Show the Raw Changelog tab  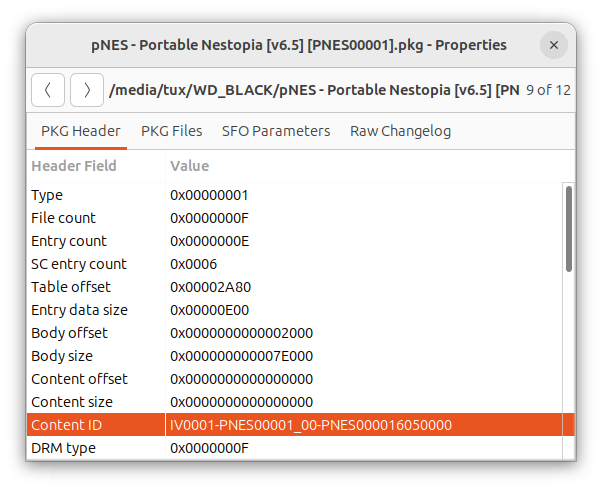click(x=400, y=131)
